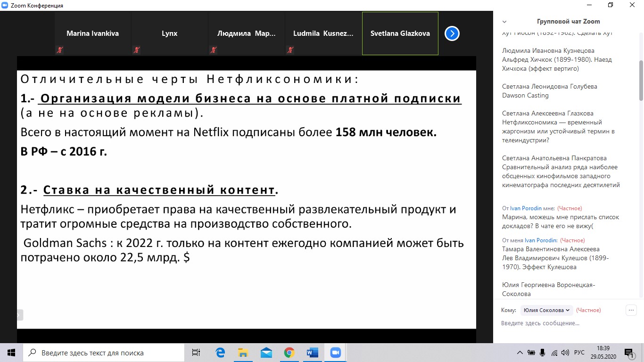Viewport: 644px width, 362px height.
Task: Click the chat panel vertical scrollbar
Action: click(641, 80)
